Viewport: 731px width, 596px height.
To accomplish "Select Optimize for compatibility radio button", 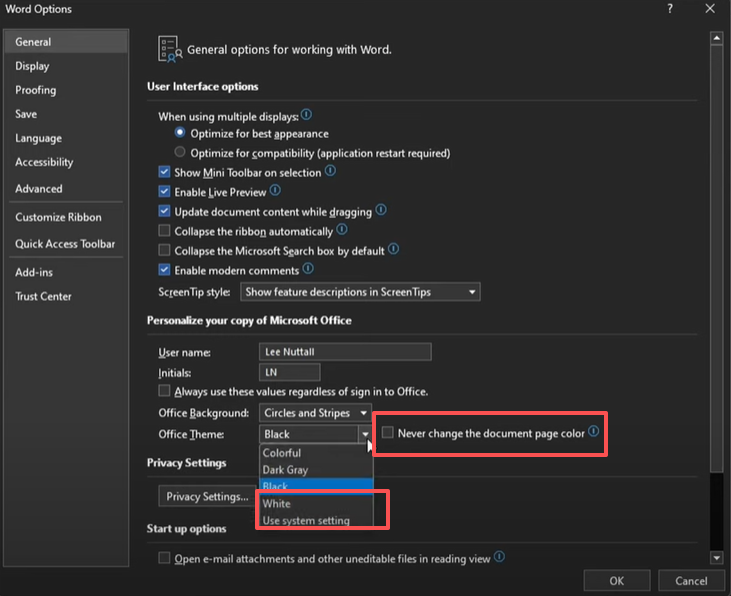I will click(x=180, y=153).
